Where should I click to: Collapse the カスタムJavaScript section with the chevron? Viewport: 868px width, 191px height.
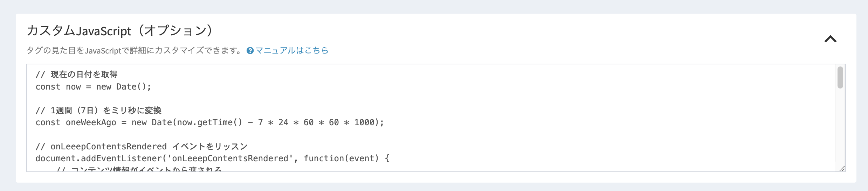(x=830, y=39)
